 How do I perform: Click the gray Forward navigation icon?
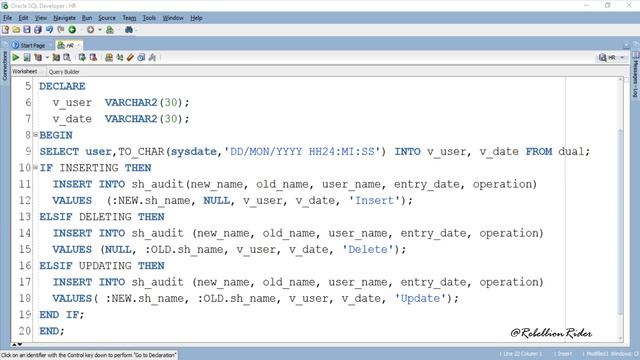click(91, 30)
